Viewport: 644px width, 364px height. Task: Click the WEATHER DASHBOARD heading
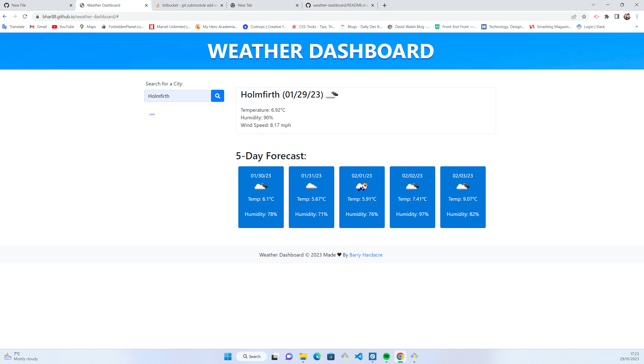[321, 51]
